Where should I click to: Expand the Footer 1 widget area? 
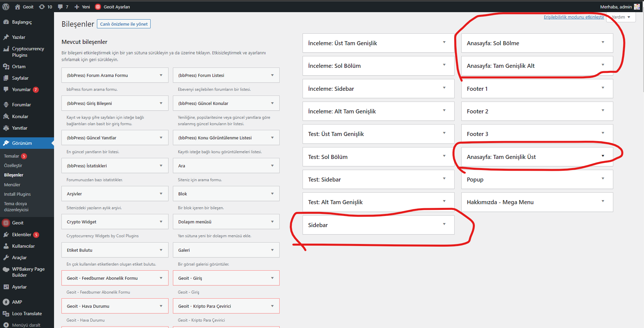point(603,88)
